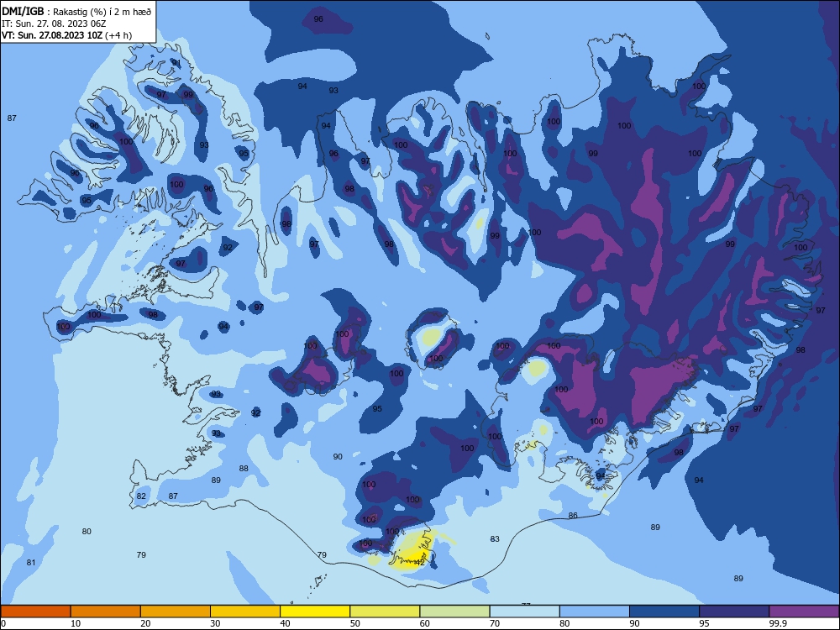Screen dimensions: 840x630
Task: Pick the light green 60–70 legend swatch
Action: pos(454,612)
